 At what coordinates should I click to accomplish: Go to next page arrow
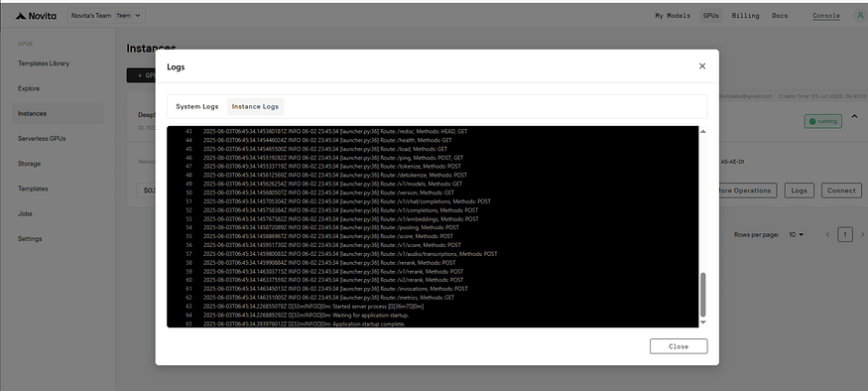pos(862,235)
